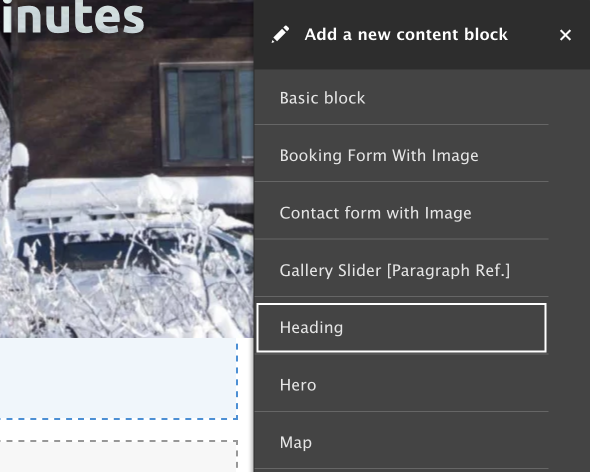The image size is (590, 472).
Task: Select the Heading block type
Action: [x=401, y=327]
